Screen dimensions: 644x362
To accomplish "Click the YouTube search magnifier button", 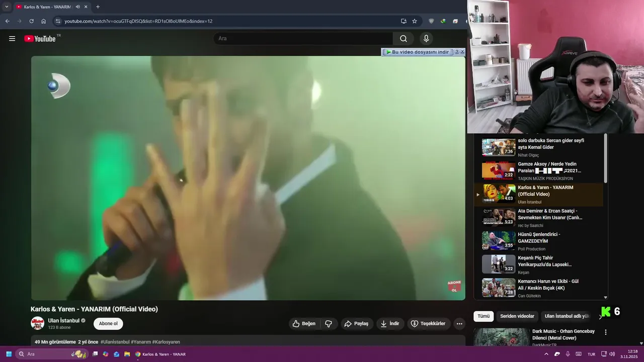I will pos(404,39).
